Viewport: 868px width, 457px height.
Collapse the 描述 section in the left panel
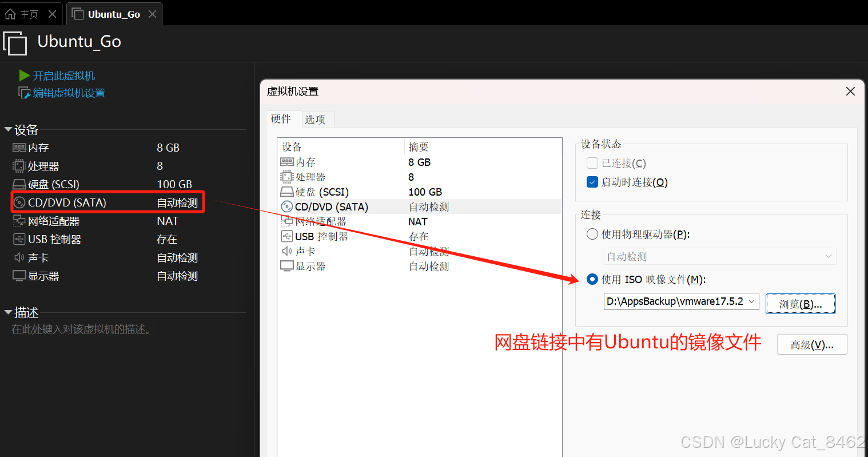tap(9, 312)
